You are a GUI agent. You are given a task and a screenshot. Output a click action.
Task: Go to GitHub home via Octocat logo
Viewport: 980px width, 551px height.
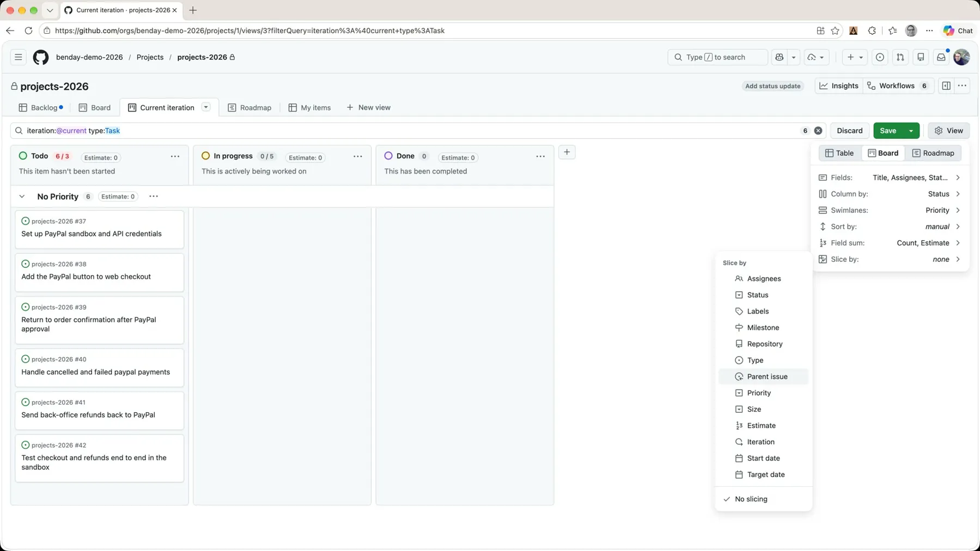pyautogui.click(x=41, y=57)
